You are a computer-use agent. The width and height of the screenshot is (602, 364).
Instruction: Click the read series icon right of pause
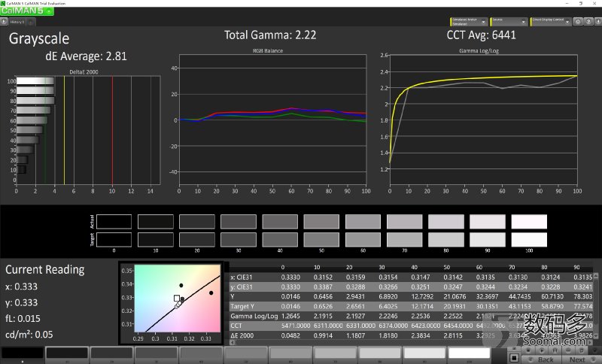[568, 350]
